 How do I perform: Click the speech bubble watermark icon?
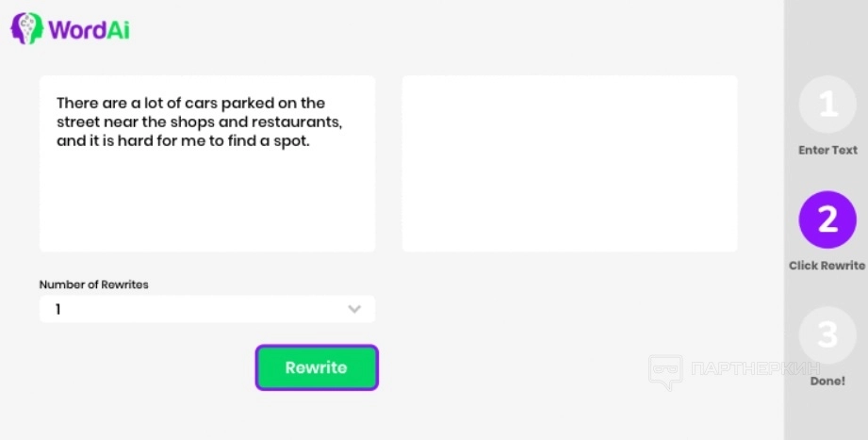[x=665, y=370]
